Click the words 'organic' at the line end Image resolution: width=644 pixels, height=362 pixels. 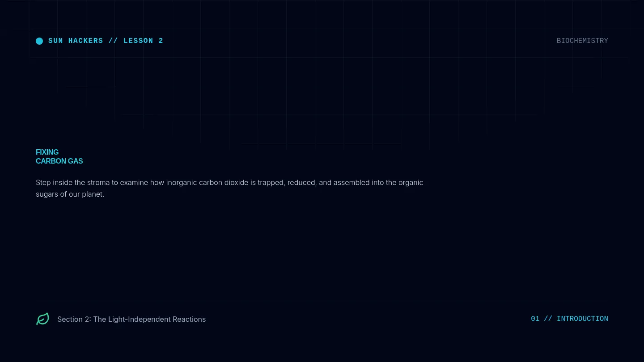[410, 182]
